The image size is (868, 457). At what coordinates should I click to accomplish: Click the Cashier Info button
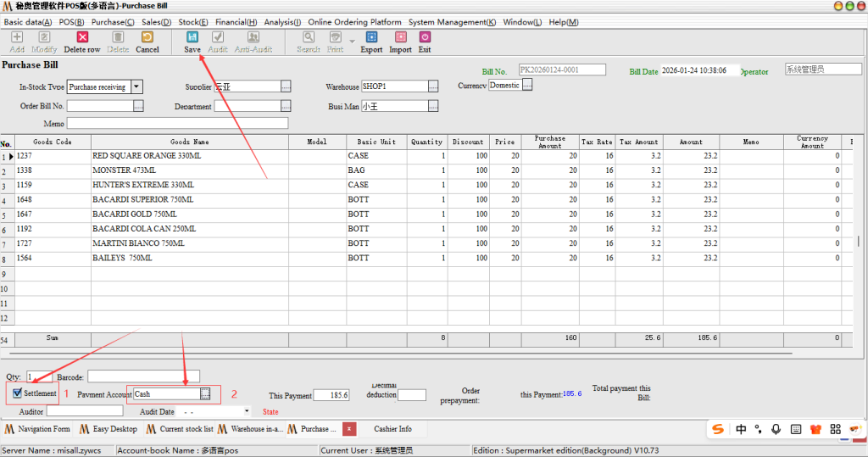click(392, 429)
